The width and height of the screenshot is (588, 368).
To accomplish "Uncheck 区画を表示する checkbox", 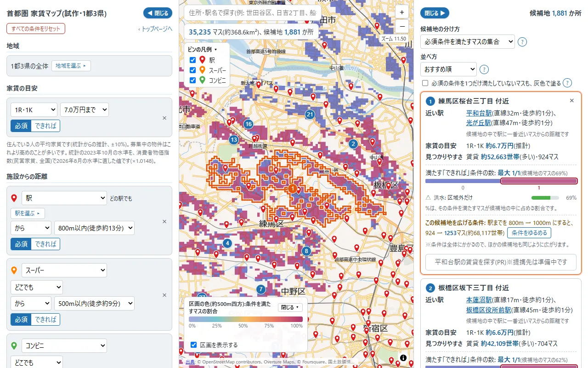I will tap(193, 345).
